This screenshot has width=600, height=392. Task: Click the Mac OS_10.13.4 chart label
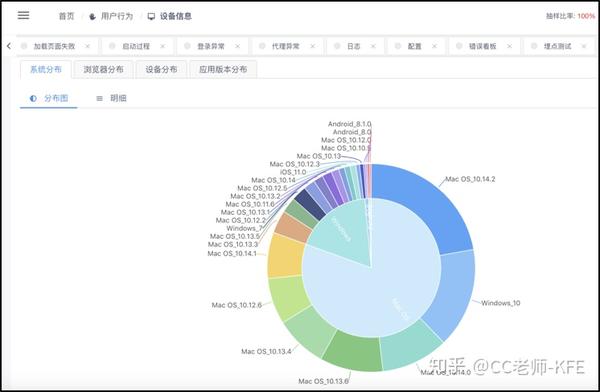point(266,351)
